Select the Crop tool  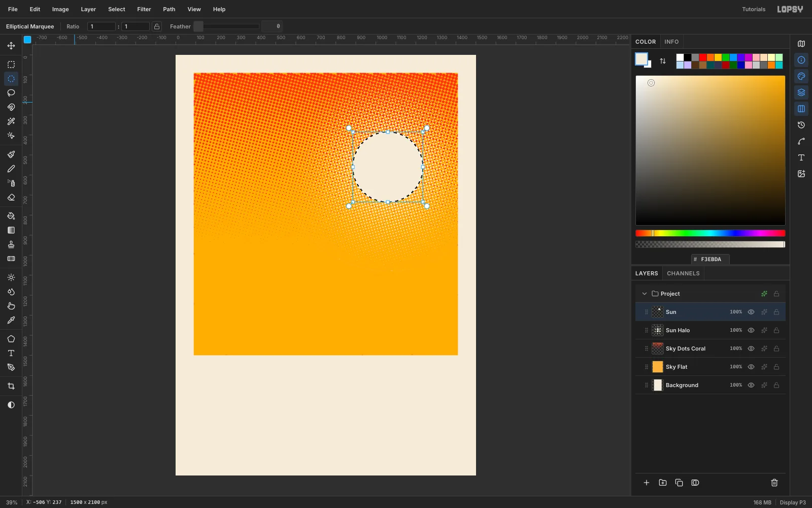(x=11, y=386)
